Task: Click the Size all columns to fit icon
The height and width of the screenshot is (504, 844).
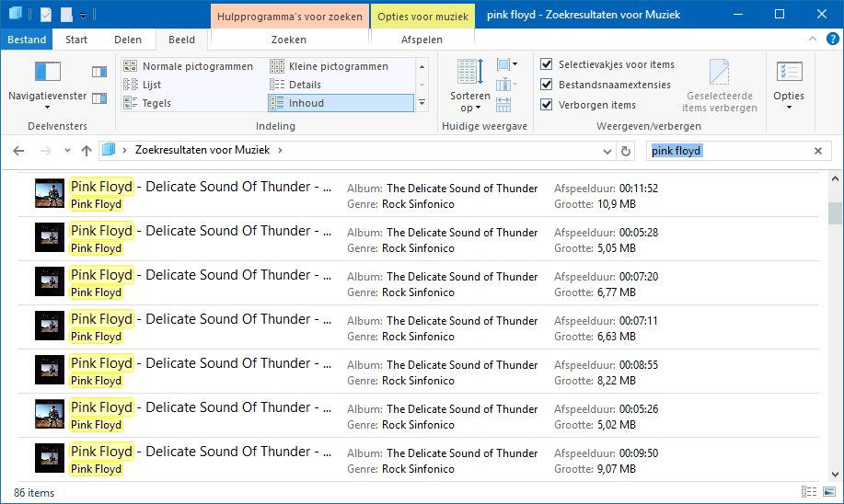Action: click(x=503, y=104)
